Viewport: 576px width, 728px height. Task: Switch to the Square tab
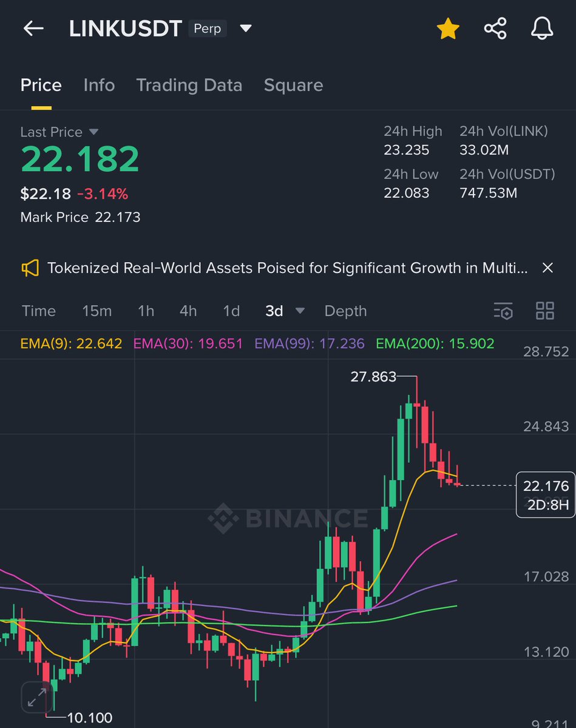coord(293,85)
